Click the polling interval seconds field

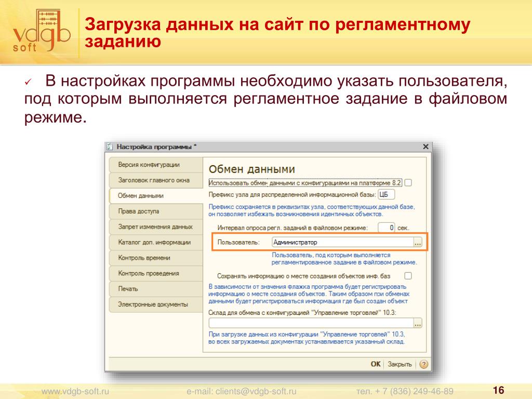coord(386,228)
